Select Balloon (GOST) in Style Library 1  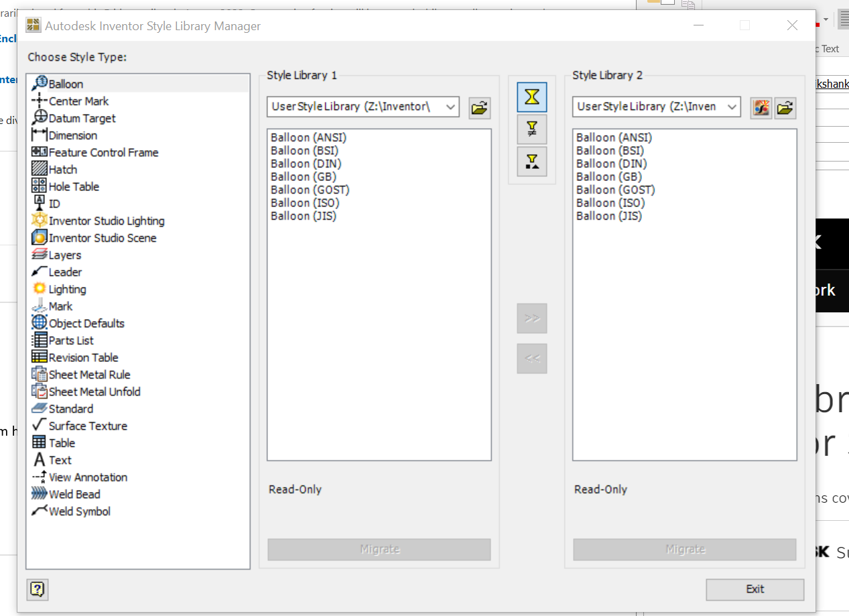point(310,190)
